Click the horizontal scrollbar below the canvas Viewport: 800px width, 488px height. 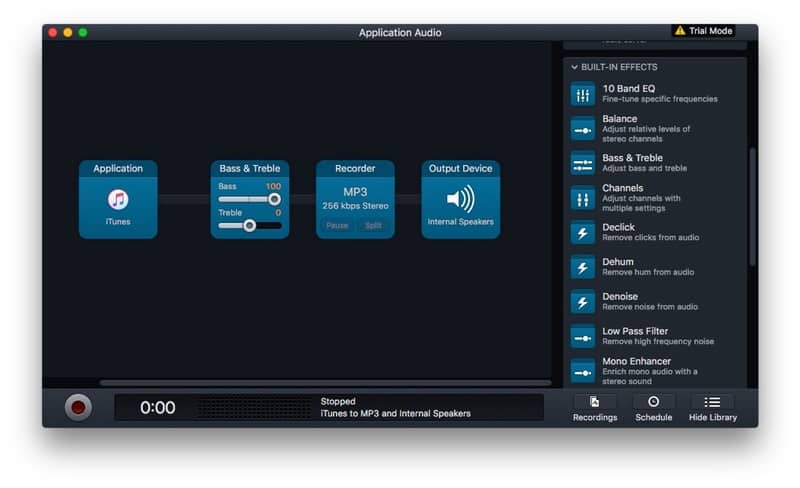click(x=326, y=382)
